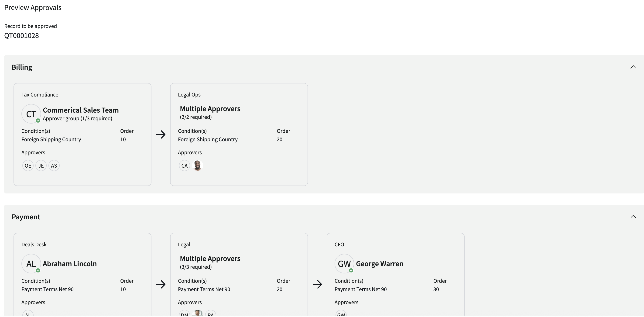Click the (3/3 required) label
Viewport: 644px width, 317px height.
tap(196, 267)
